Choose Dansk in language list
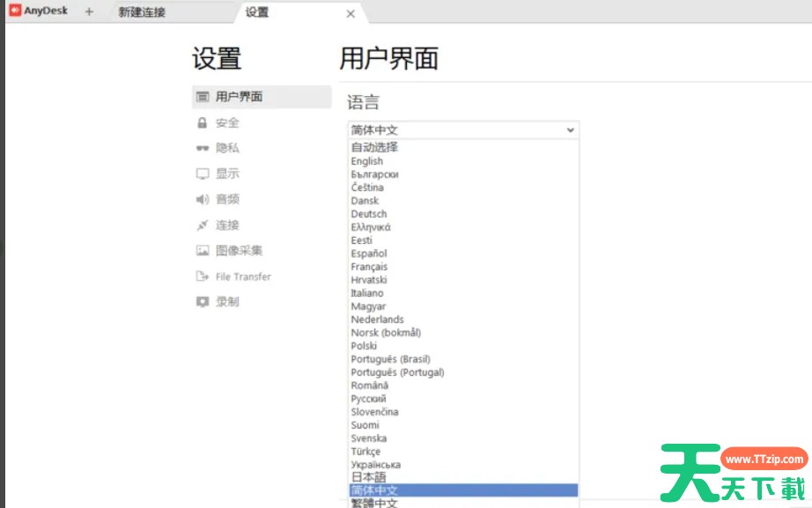 (463, 201)
